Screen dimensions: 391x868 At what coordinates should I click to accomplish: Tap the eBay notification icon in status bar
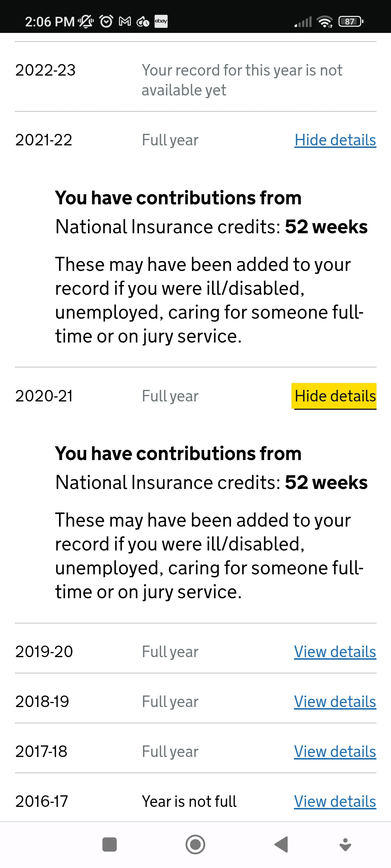tap(161, 21)
